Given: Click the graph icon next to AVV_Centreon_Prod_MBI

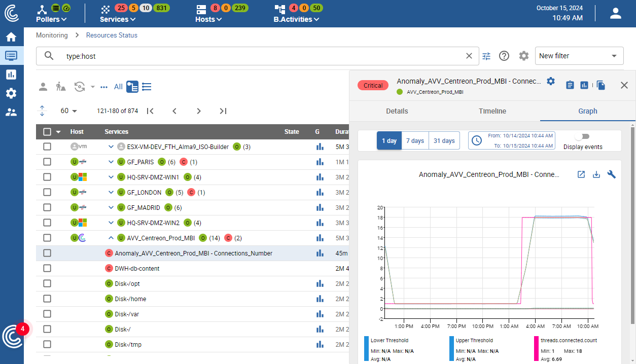Looking at the screenshot, I should click(320, 237).
